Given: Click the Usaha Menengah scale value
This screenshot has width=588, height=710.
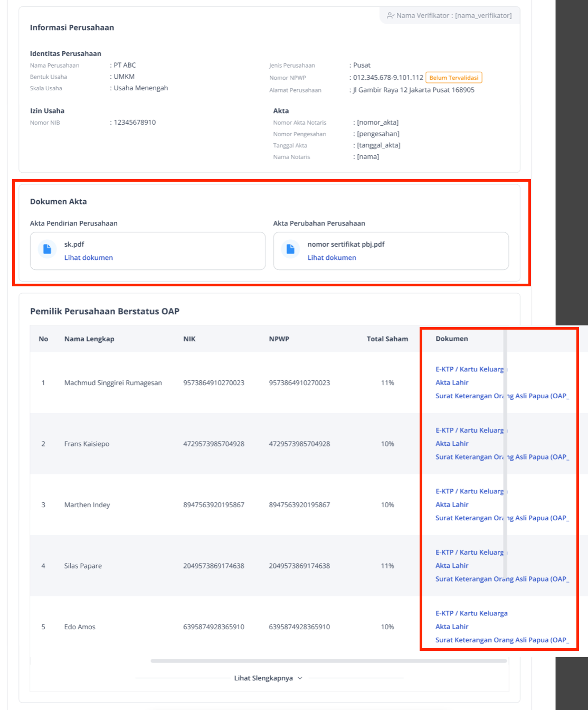Looking at the screenshot, I should pyautogui.click(x=141, y=88).
